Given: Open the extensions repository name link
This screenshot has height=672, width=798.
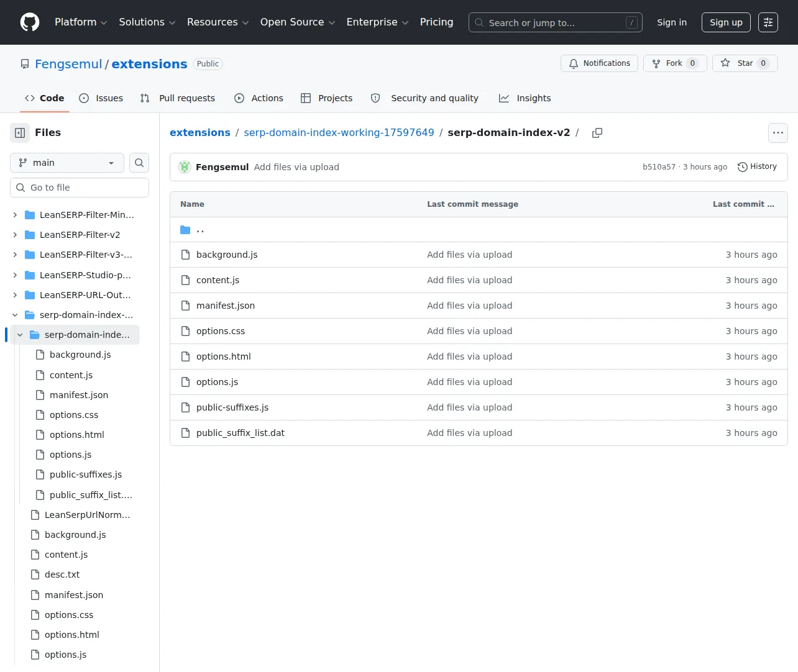Looking at the screenshot, I should point(149,64).
